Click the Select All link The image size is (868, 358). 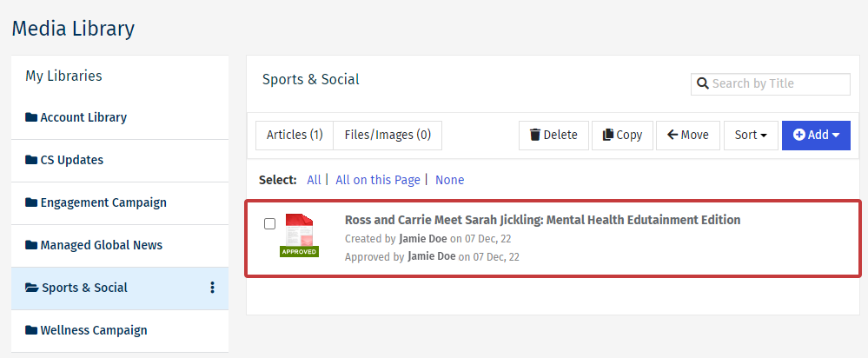[x=314, y=180]
